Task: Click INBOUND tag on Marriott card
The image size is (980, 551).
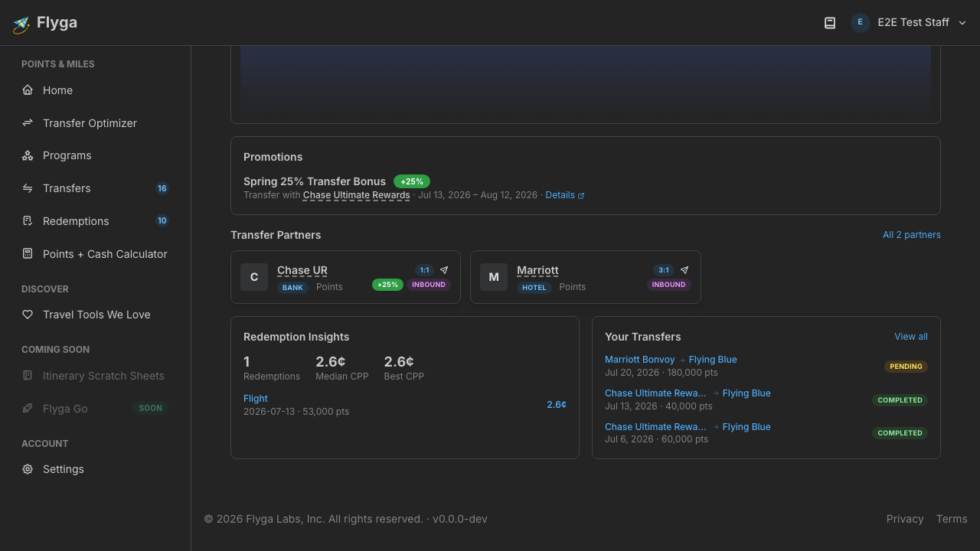Action: point(669,285)
